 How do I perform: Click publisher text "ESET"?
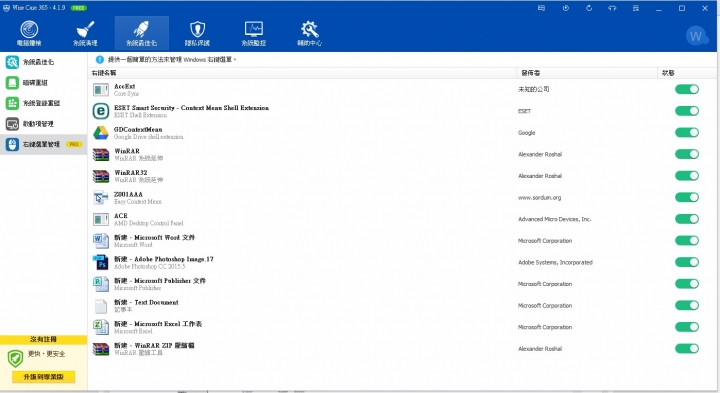click(x=524, y=111)
